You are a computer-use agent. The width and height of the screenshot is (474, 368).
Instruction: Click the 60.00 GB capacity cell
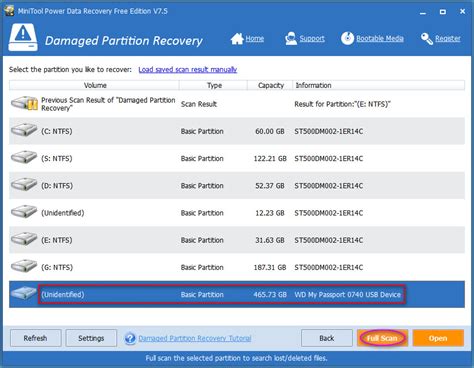pos(270,131)
